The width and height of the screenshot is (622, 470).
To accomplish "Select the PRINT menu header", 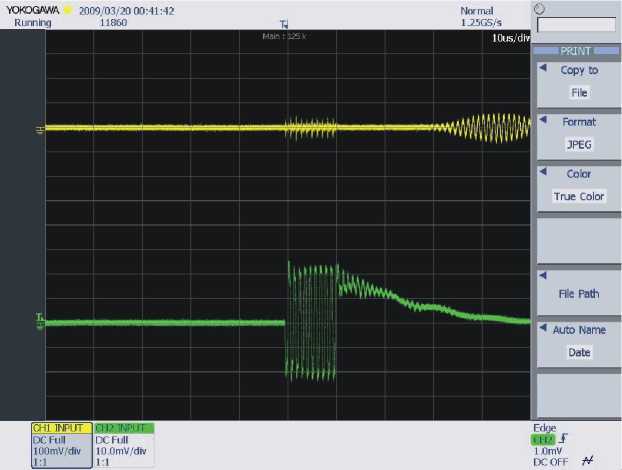I will [x=578, y=51].
